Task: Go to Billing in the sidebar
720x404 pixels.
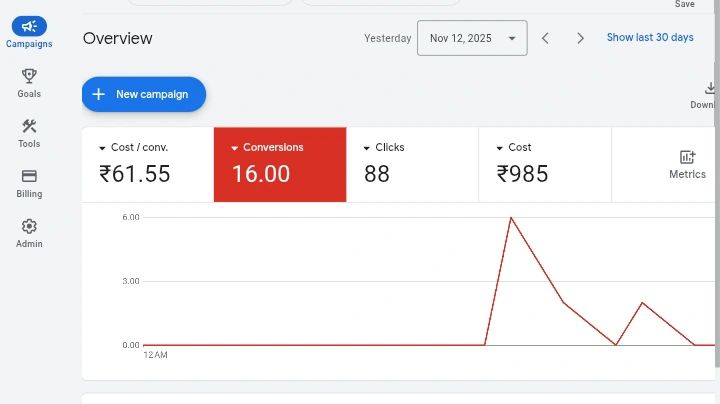Action: [29, 176]
